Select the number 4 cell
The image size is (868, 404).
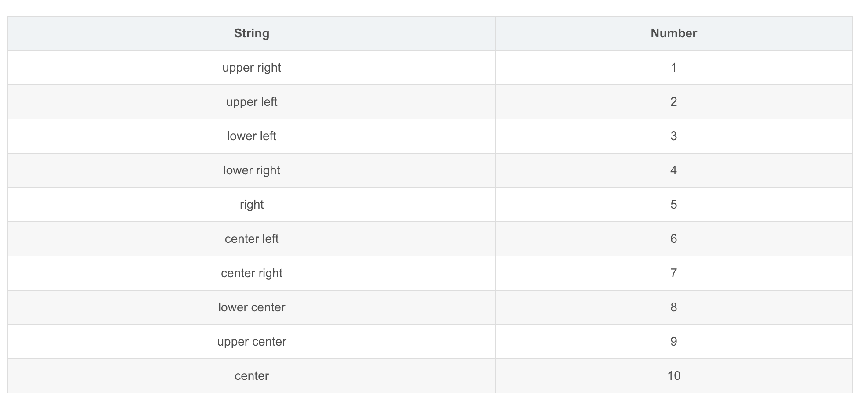673,170
